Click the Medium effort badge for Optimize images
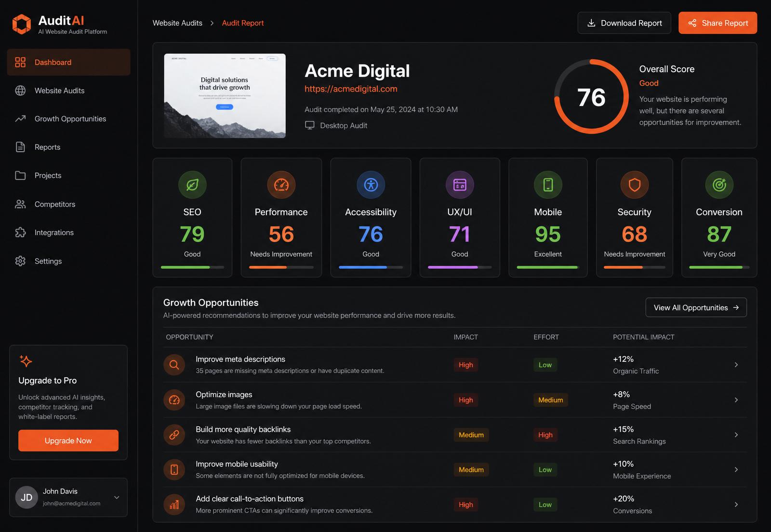Screen dimensions: 771x532 [x=550, y=400]
